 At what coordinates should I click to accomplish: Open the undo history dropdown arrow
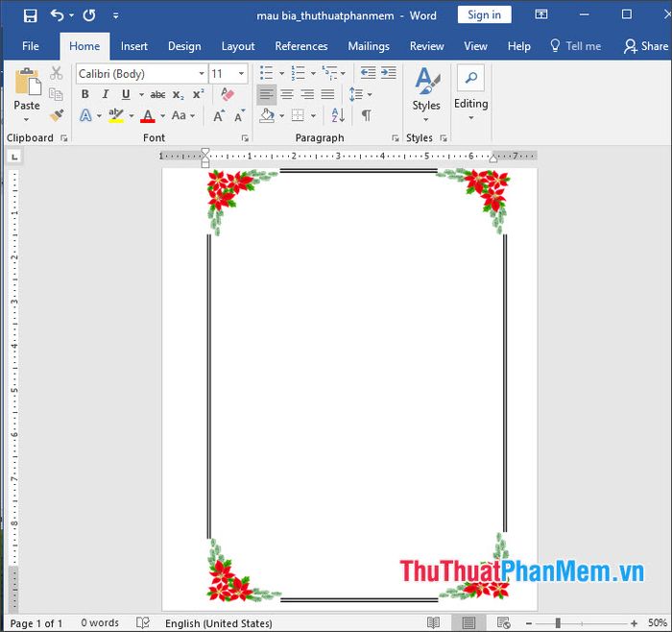pos(71,15)
